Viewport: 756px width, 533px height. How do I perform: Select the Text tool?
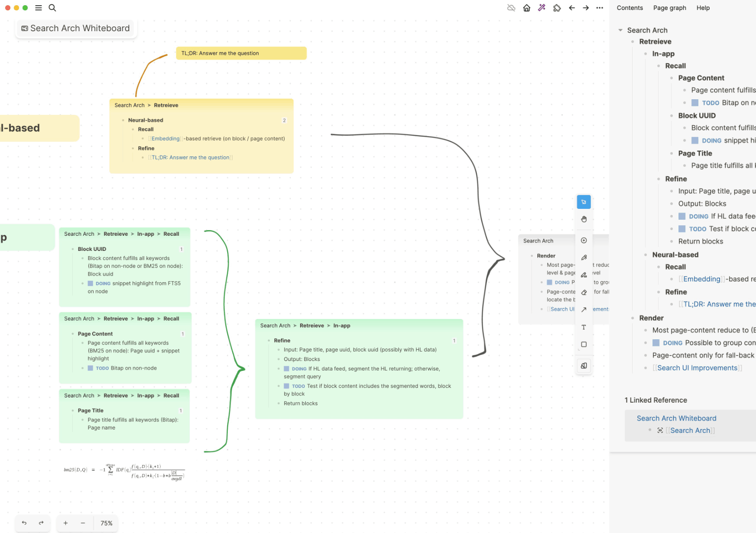pyautogui.click(x=584, y=327)
